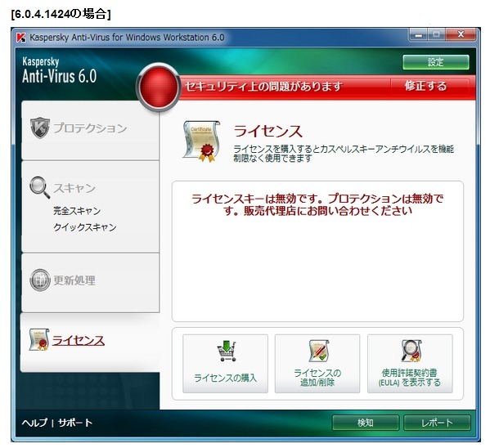
Task: Open the 検知 button
Action: click(366, 423)
